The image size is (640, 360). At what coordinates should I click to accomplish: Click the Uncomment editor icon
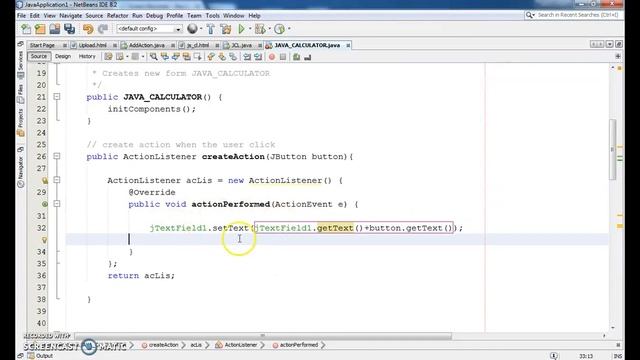pos(308,57)
